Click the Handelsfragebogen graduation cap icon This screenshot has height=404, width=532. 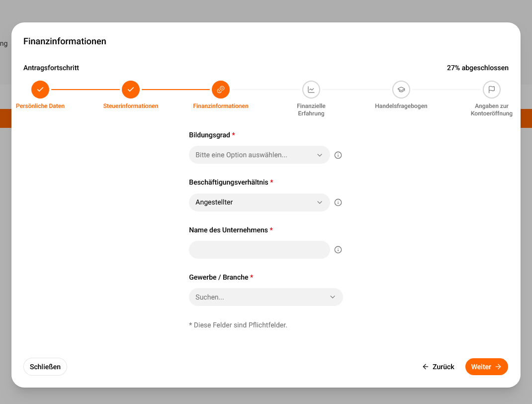(x=401, y=90)
